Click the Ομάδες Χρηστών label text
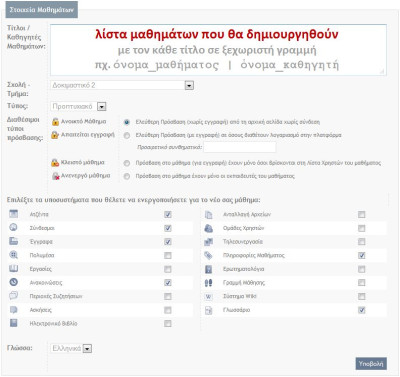Image resolution: width=400 pixels, height=377 pixels. pos(243,228)
